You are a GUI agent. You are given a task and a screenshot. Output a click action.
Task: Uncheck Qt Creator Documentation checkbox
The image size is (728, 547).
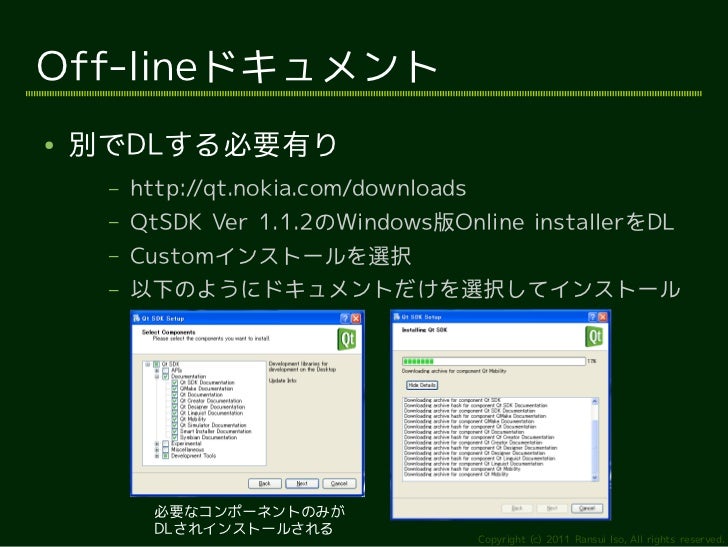pyautogui.click(x=175, y=401)
